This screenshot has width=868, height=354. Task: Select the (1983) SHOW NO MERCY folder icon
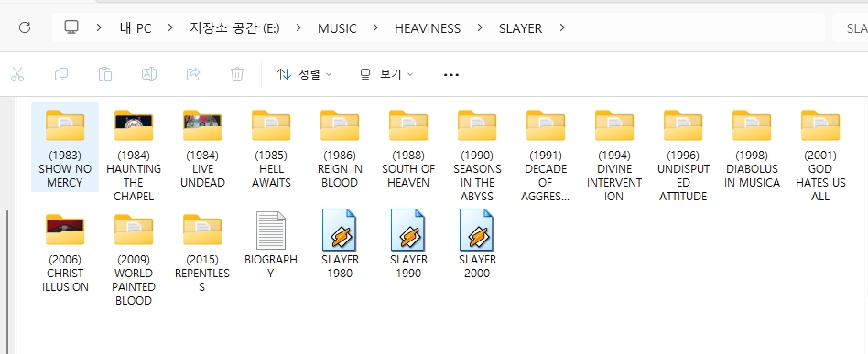pos(65,125)
